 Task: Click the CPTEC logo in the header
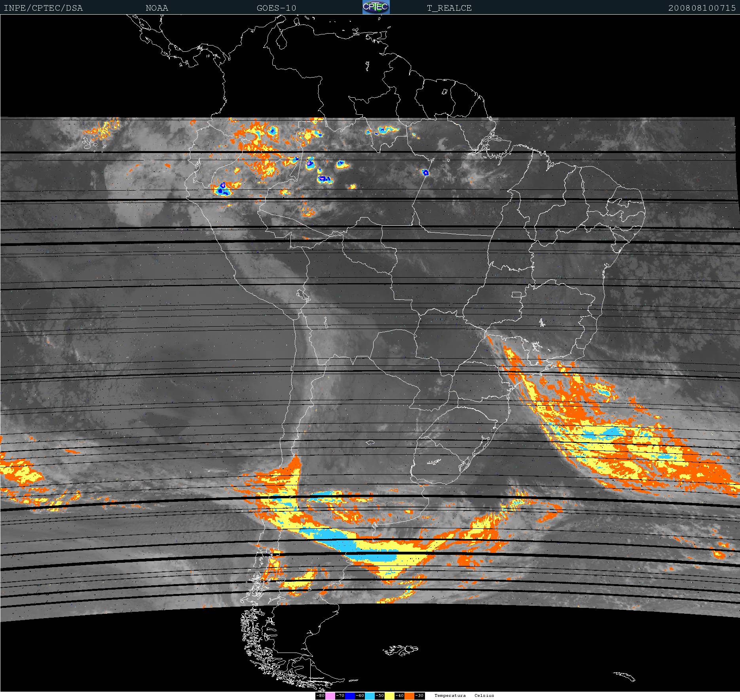[x=376, y=8]
